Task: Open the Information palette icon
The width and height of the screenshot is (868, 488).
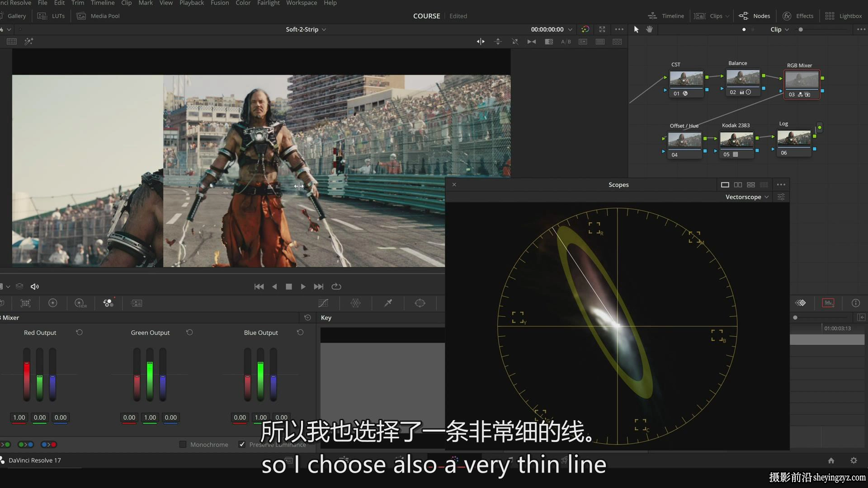Action: pyautogui.click(x=856, y=303)
